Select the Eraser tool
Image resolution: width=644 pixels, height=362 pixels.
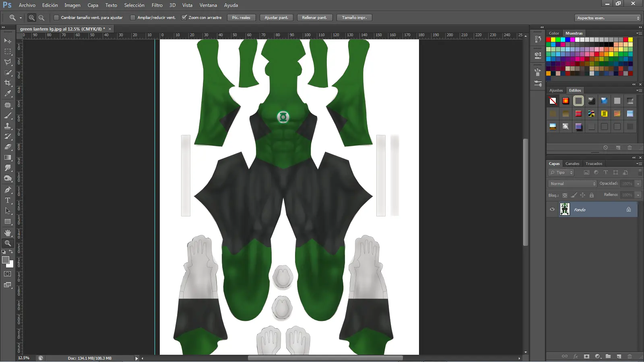click(x=8, y=147)
